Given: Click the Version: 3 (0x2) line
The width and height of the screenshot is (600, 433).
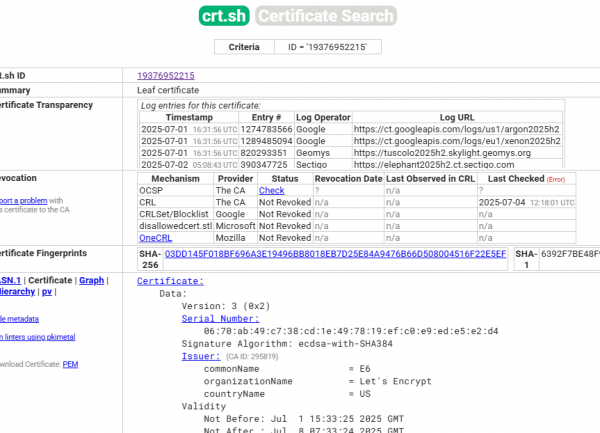Looking at the screenshot, I should pyautogui.click(x=226, y=306).
